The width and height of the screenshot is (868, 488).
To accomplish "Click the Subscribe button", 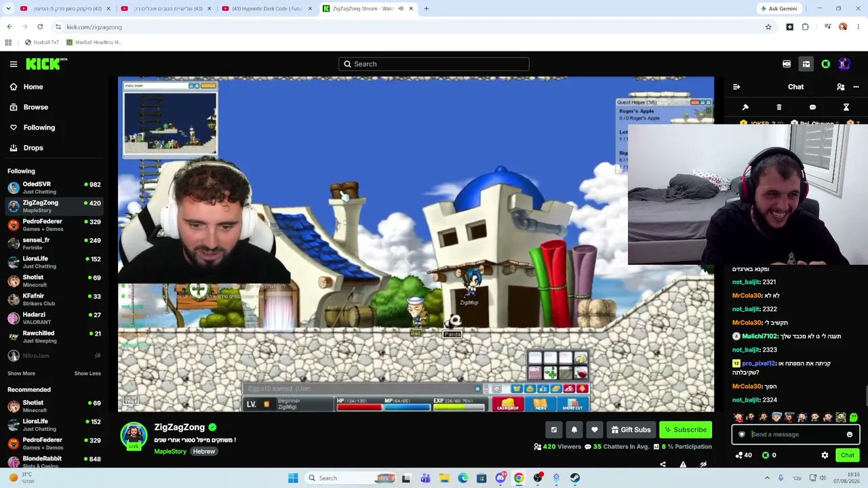I will click(686, 430).
